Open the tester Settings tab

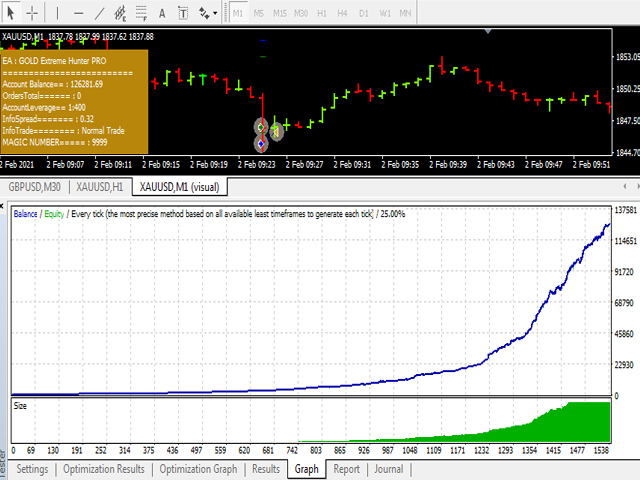(32, 469)
